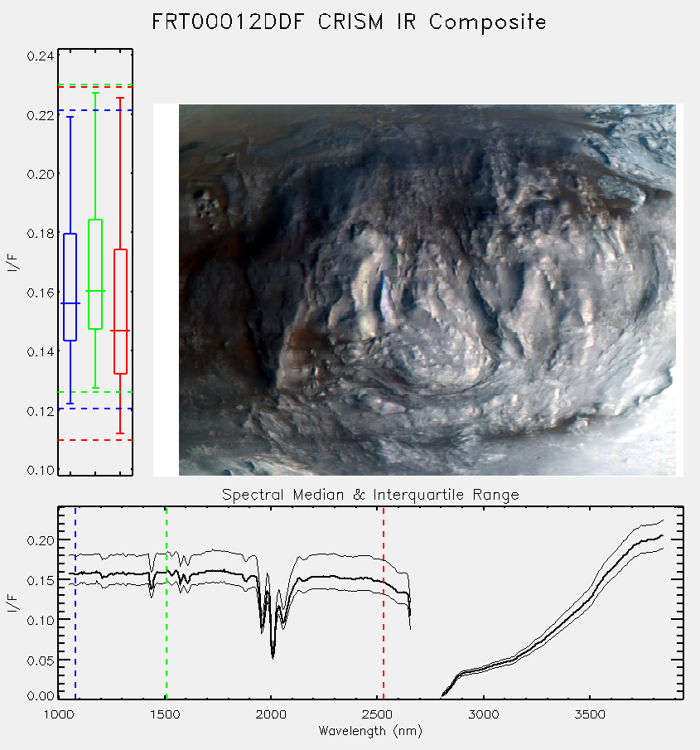Click the upper blue dashed horizontal line
The height and width of the screenshot is (750, 700).
(95, 110)
